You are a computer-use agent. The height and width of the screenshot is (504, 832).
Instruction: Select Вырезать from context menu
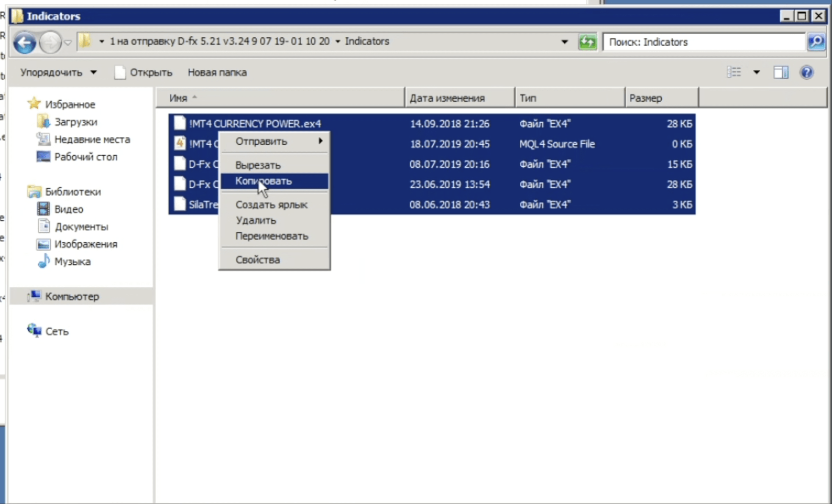(258, 165)
